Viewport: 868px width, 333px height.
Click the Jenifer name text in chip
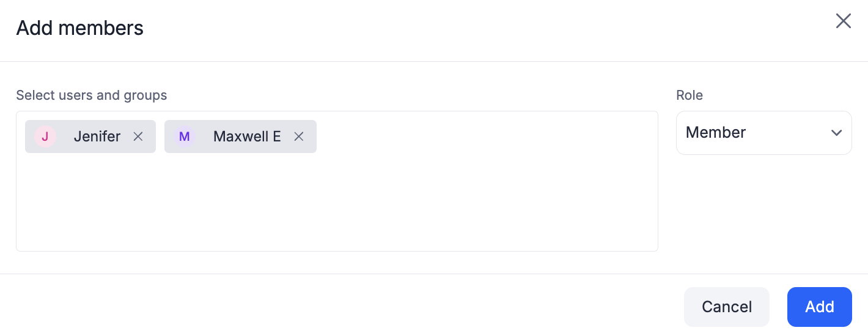pyautogui.click(x=97, y=137)
